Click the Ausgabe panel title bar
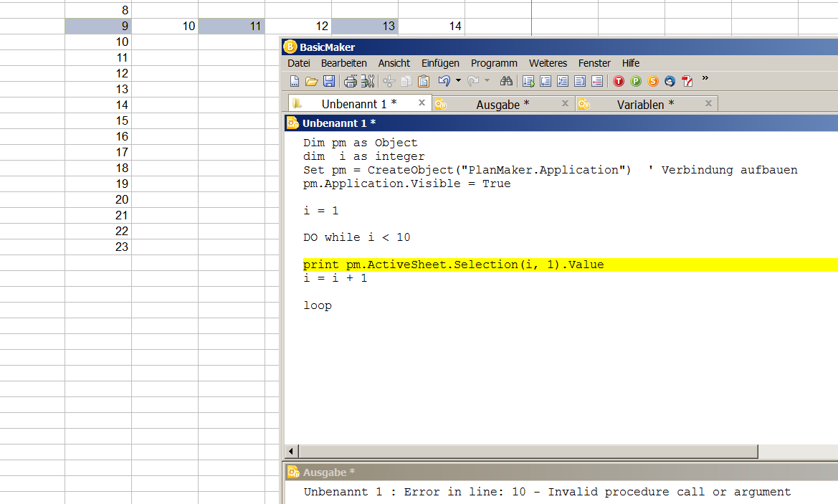Viewport: 838px width, 504px height. point(561,472)
